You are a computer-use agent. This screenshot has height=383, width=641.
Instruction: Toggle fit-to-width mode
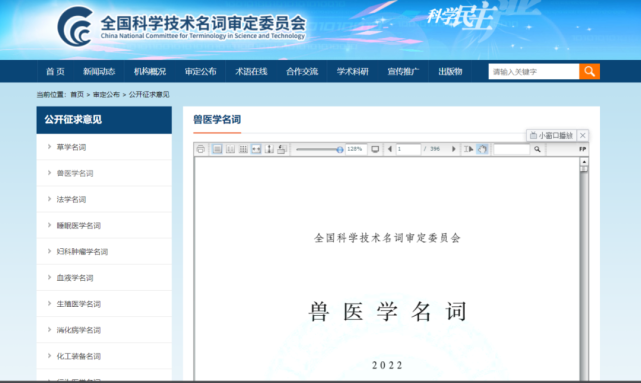[256, 149]
